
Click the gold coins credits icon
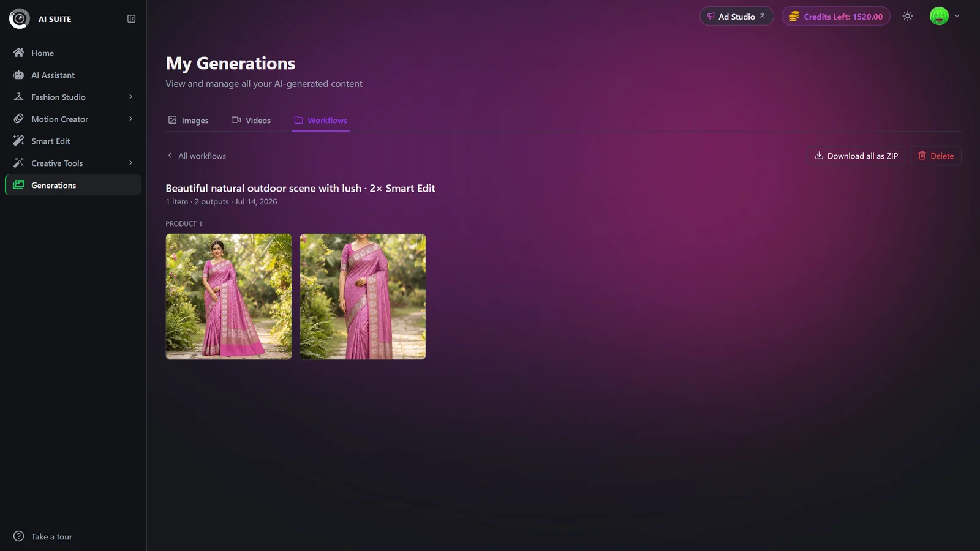794,17
